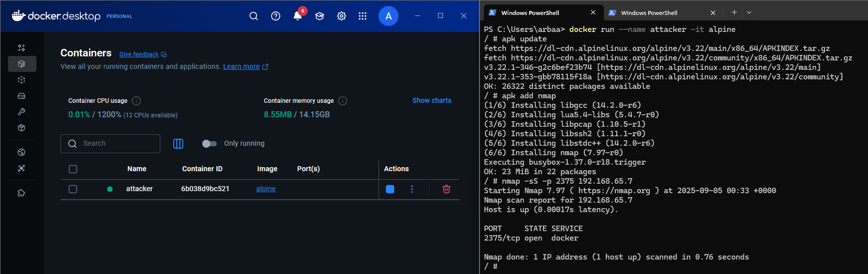Delete the attacker container
Image resolution: width=868 pixels, height=274 pixels.
click(x=446, y=189)
